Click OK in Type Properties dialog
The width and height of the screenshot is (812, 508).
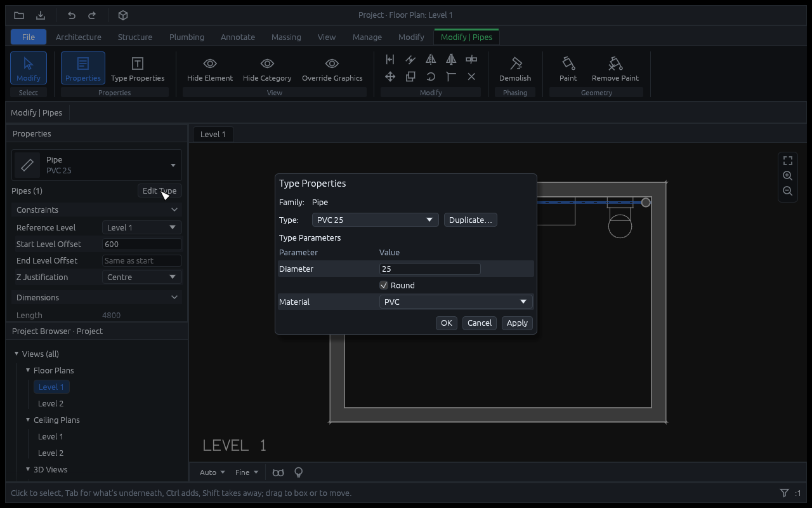click(447, 323)
